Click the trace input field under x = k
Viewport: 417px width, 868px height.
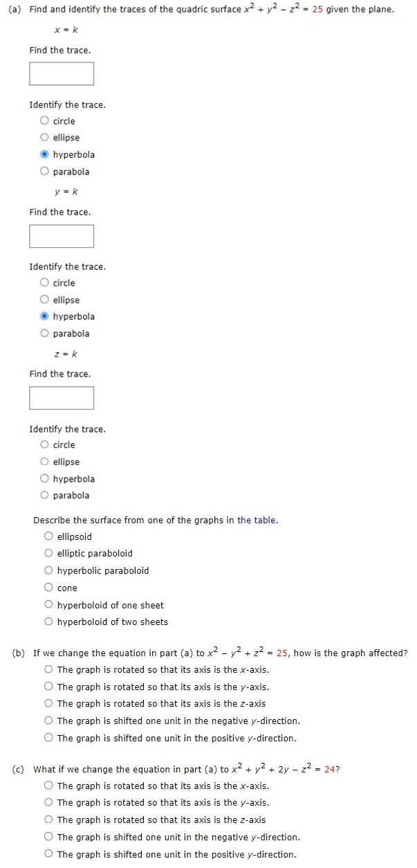click(62, 74)
